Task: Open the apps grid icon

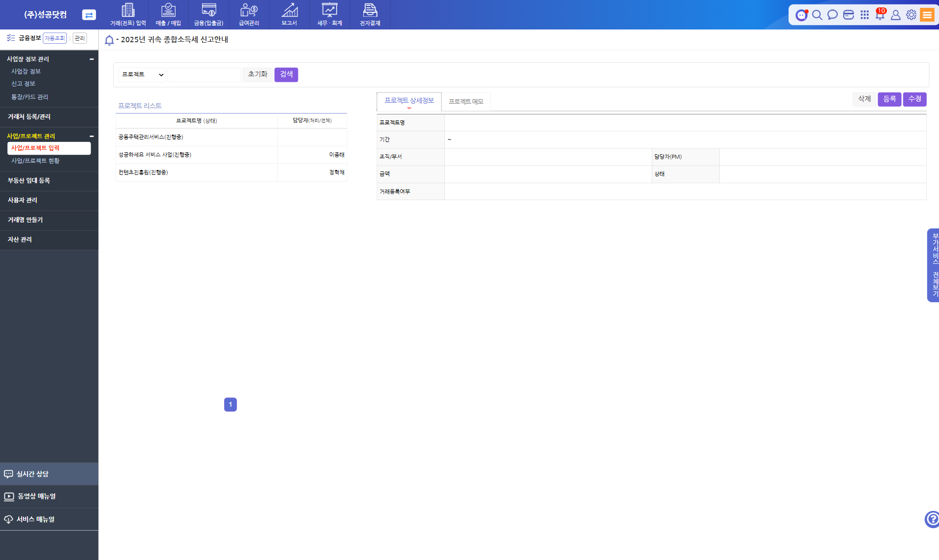Action: pos(864,15)
